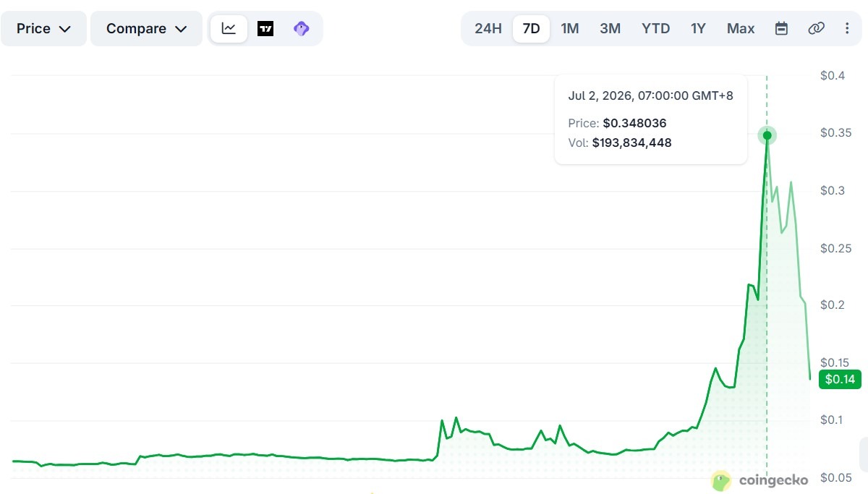Expand the Compare dropdown
The image size is (868, 494).
tap(147, 29)
